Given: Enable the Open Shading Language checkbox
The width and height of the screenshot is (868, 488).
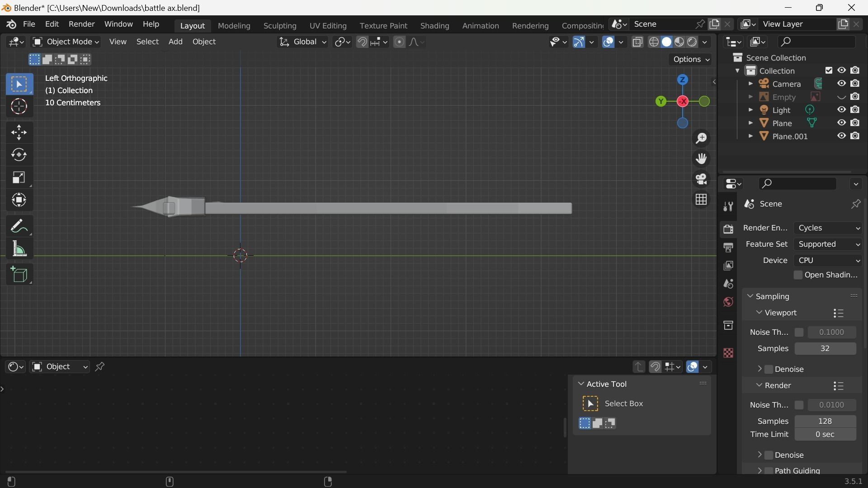Looking at the screenshot, I should [798, 275].
